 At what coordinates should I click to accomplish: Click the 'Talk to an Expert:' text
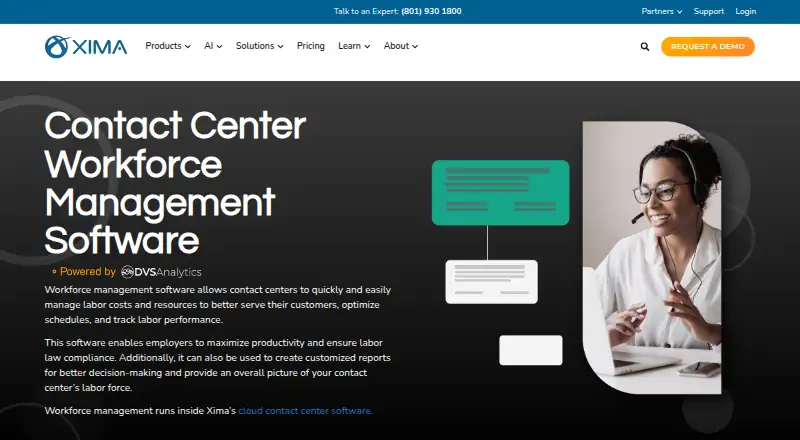(366, 11)
